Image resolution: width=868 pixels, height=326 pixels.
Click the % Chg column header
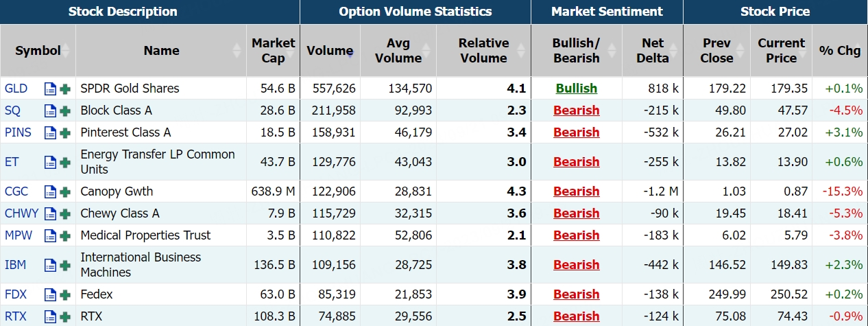(x=839, y=51)
